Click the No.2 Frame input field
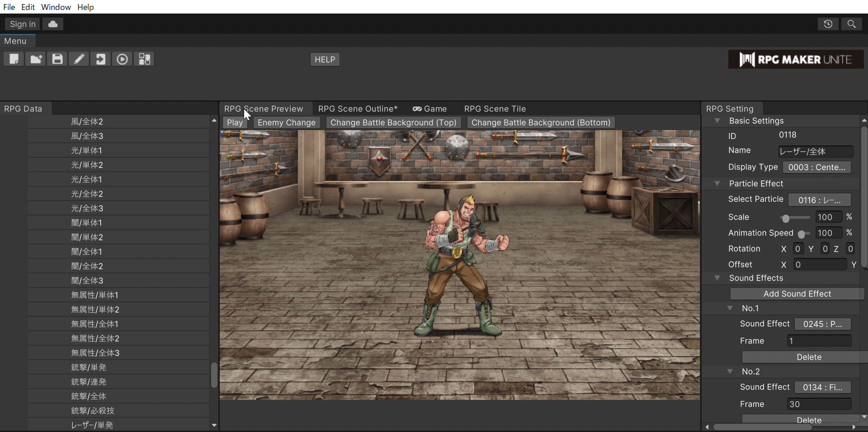This screenshot has width=868, height=432. [x=819, y=404]
